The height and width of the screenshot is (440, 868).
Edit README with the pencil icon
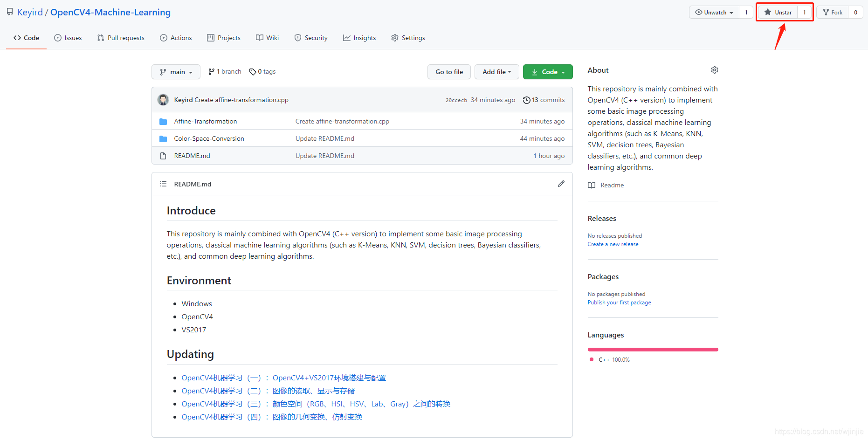[x=561, y=184]
